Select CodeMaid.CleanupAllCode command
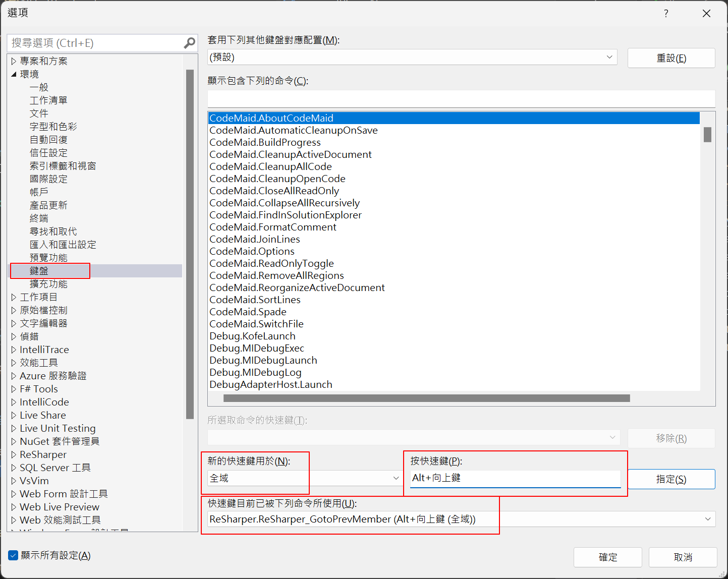The width and height of the screenshot is (728, 579). click(270, 166)
